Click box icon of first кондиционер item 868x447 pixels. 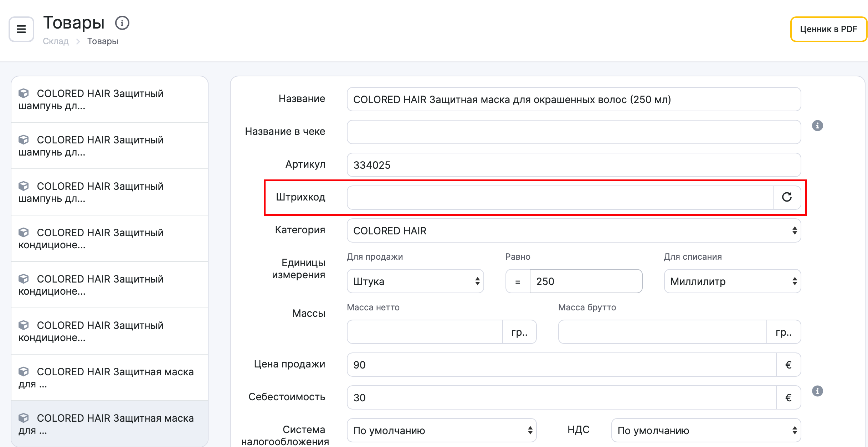tap(24, 233)
